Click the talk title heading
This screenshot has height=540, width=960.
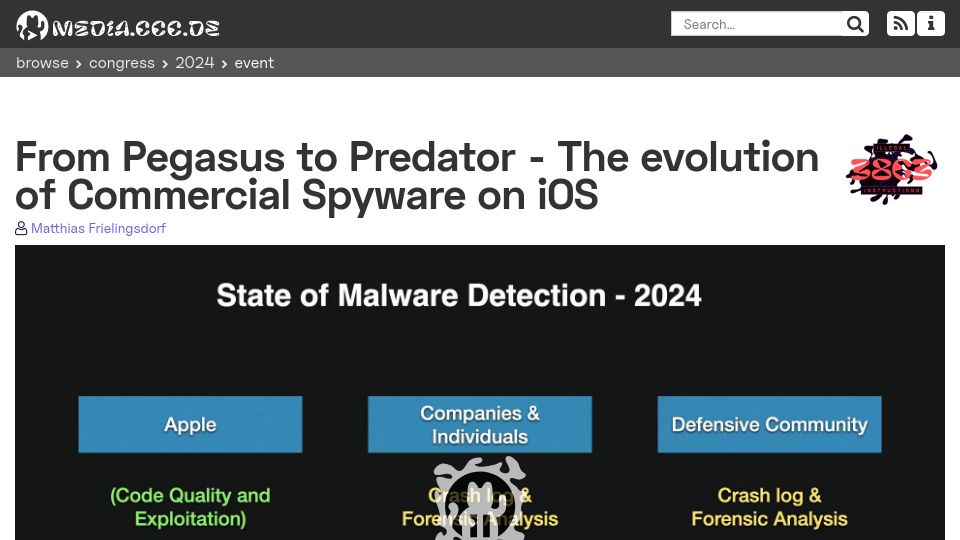[x=417, y=176]
